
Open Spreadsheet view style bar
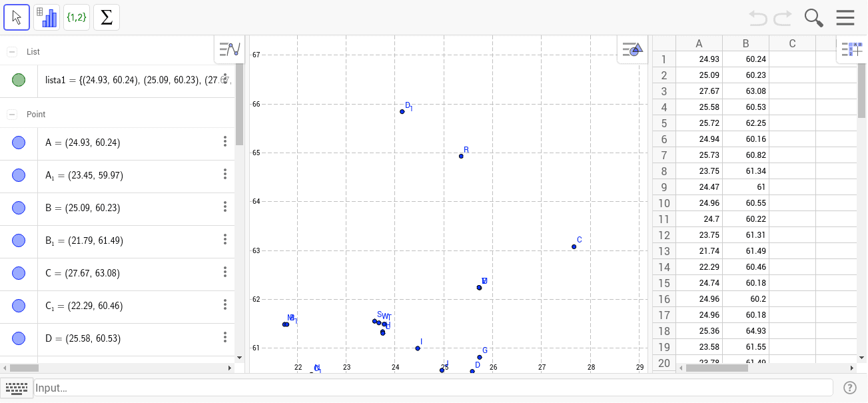tap(852, 49)
